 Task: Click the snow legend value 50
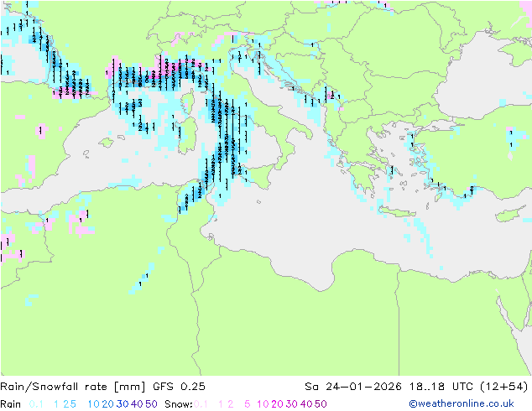(x=321, y=404)
